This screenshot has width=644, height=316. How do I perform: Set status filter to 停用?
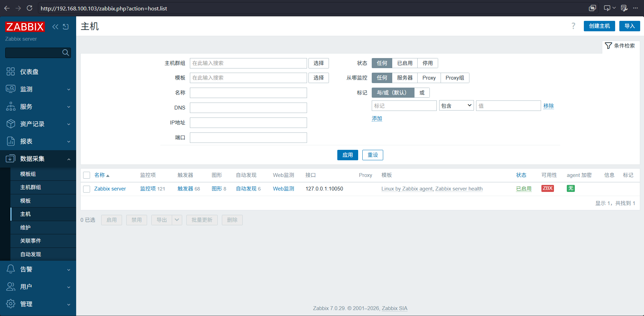tap(428, 63)
